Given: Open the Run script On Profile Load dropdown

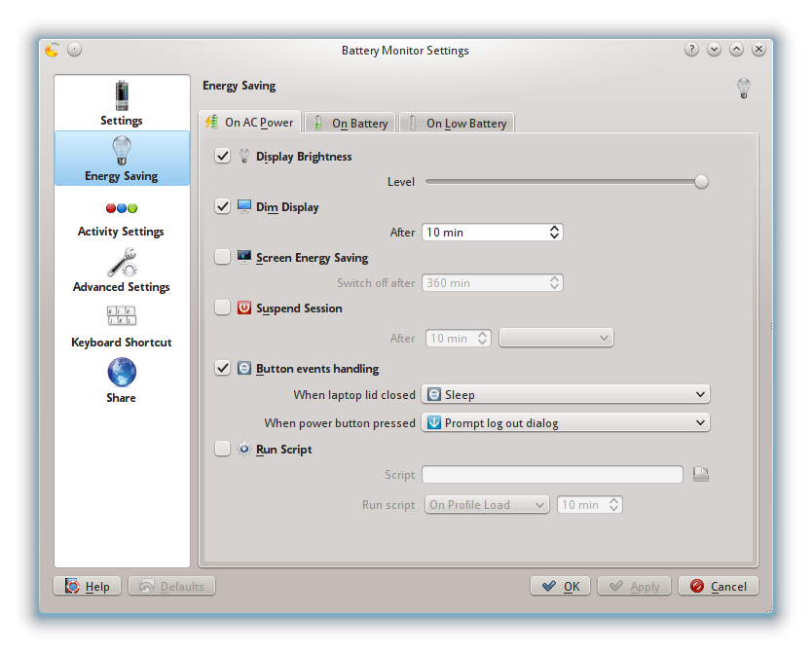Looking at the screenshot, I should (487, 504).
